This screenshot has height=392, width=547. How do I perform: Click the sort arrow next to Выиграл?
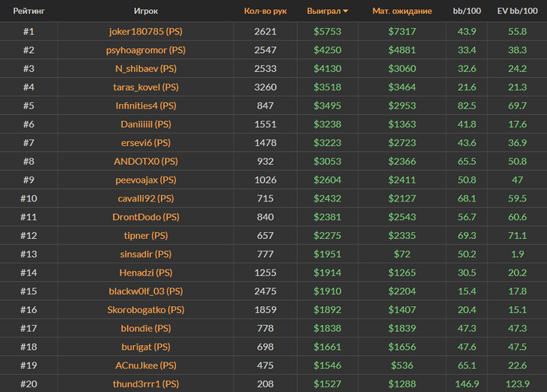[x=345, y=12]
